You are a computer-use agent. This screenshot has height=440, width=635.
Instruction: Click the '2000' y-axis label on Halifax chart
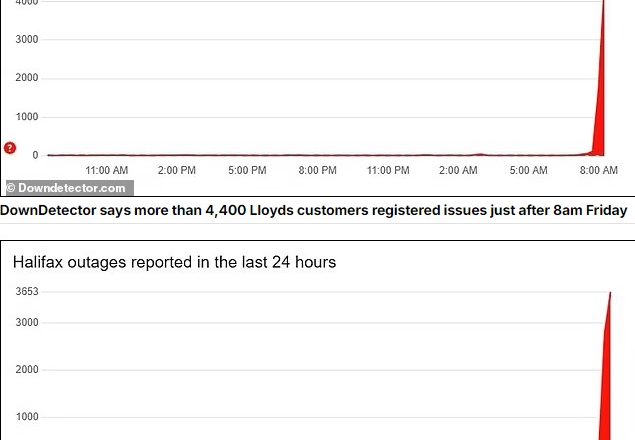pos(27,370)
